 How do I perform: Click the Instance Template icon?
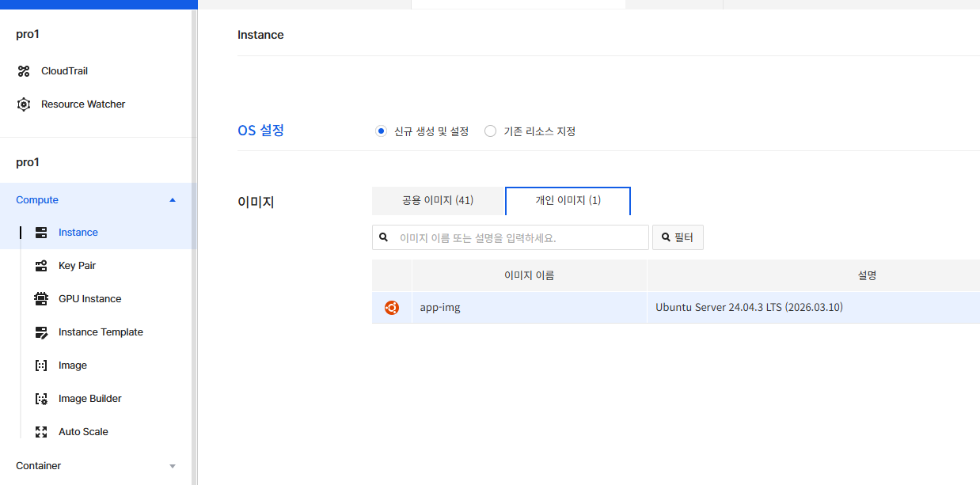click(x=41, y=332)
